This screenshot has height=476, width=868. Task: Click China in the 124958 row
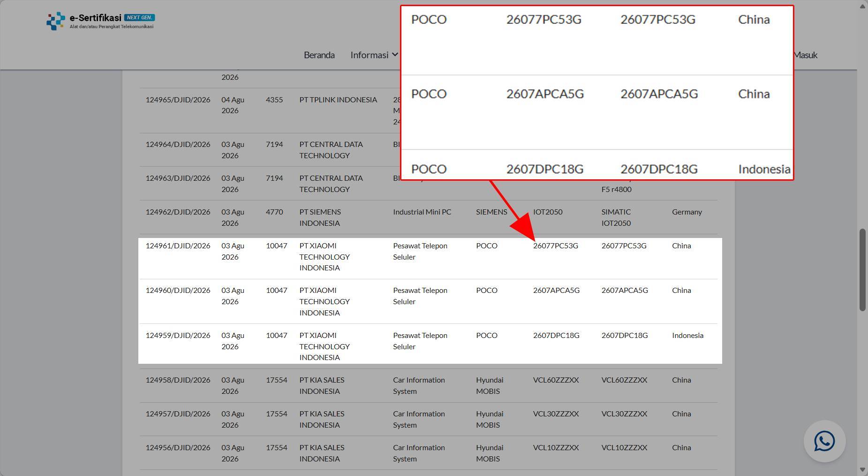681,380
